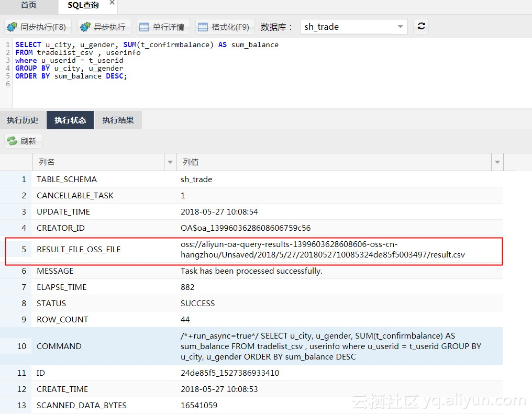
Task: Click the ELAPSE_TIME row name
Action: pyautogui.click(x=61, y=287)
